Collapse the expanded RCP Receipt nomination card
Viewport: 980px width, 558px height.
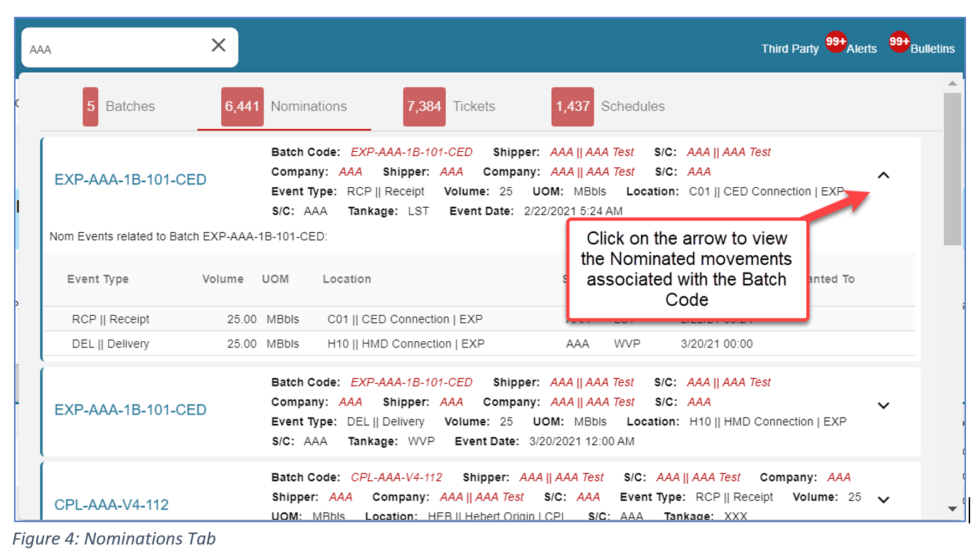pyautogui.click(x=883, y=175)
